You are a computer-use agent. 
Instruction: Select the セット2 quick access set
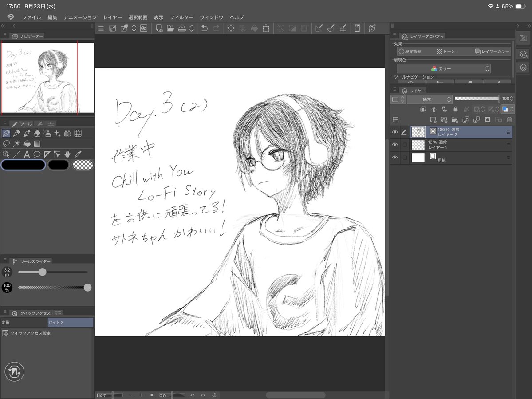[70, 322]
